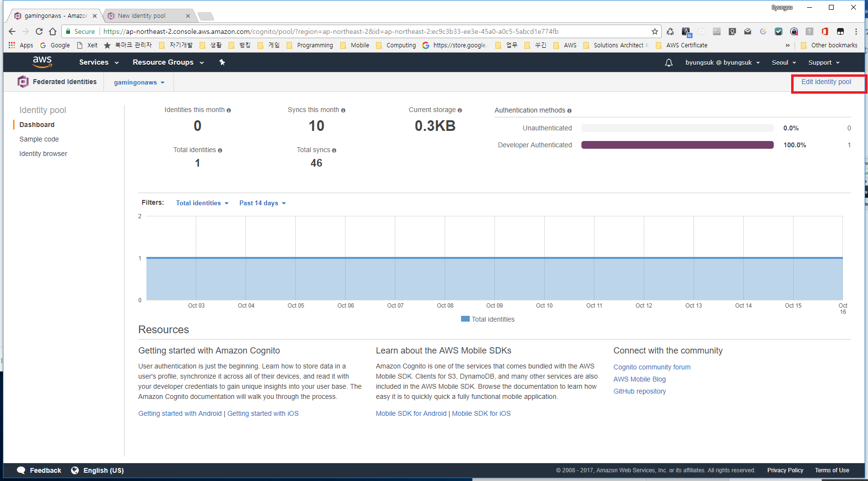Expand the Services menu
Image resolution: width=868 pixels, height=481 pixels.
pyautogui.click(x=99, y=62)
